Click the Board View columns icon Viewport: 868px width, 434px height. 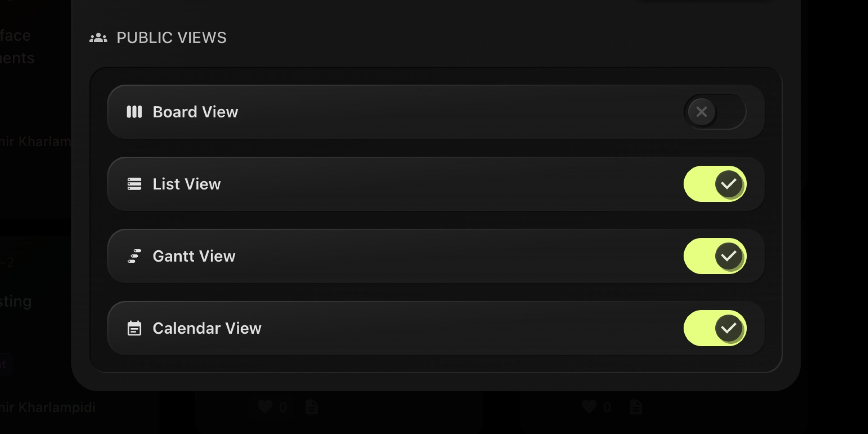pyautogui.click(x=134, y=112)
